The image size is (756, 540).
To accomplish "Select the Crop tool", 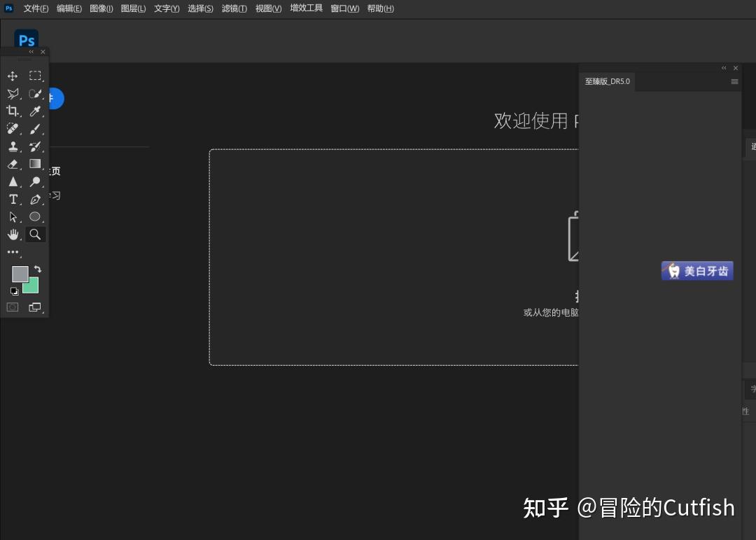I will click(12, 111).
